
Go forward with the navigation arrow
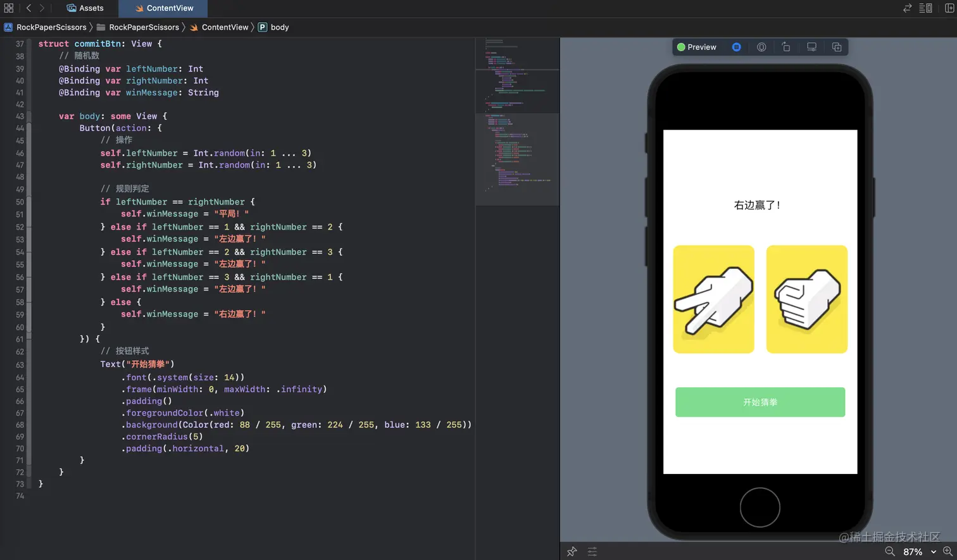click(x=42, y=8)
